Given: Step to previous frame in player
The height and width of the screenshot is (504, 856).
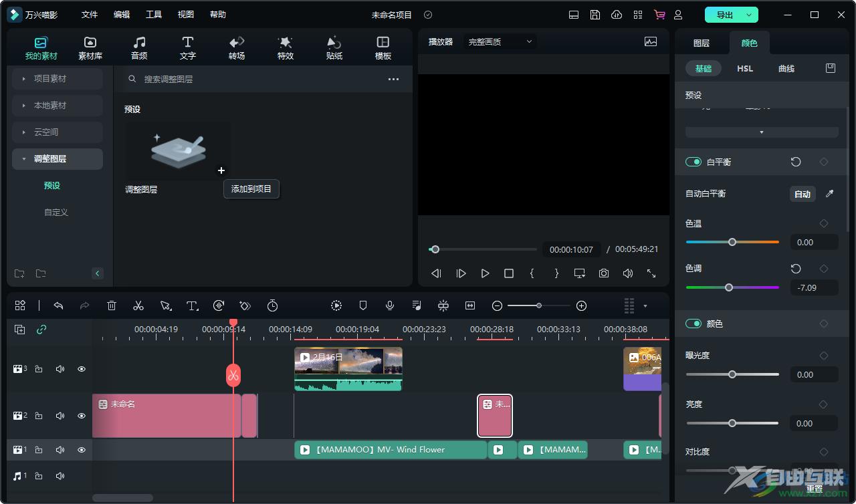Looking at the screenshot, I should pos(436,273).
